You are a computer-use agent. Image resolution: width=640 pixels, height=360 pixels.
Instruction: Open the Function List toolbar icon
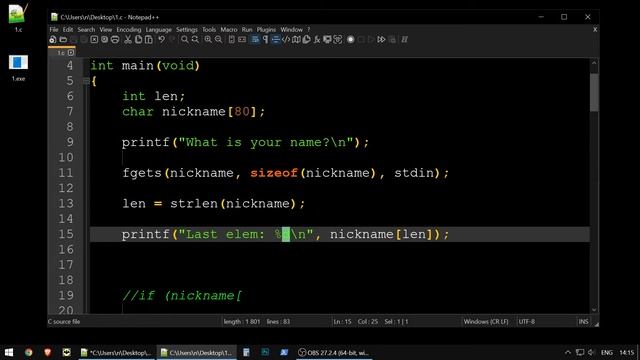[317, 40]
